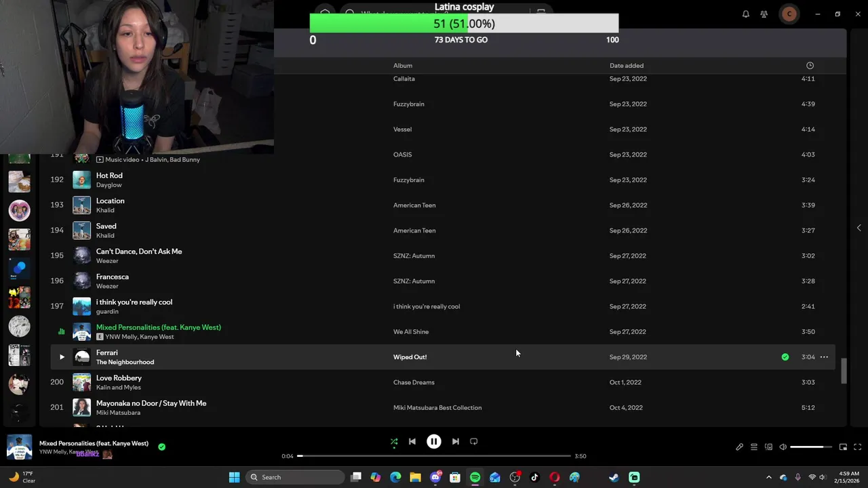Image resolution: width=868 pixels, height=488 pixels.
Task: Open Discord from the taskbar
Action: pos(435,477)
